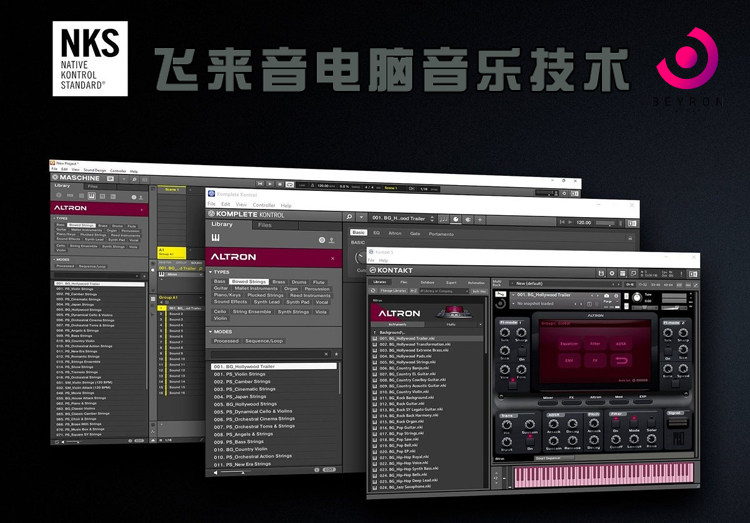Click the play button in Komplete Kontrol transport
The image size is (750, 523).
[x=570, y=223]
